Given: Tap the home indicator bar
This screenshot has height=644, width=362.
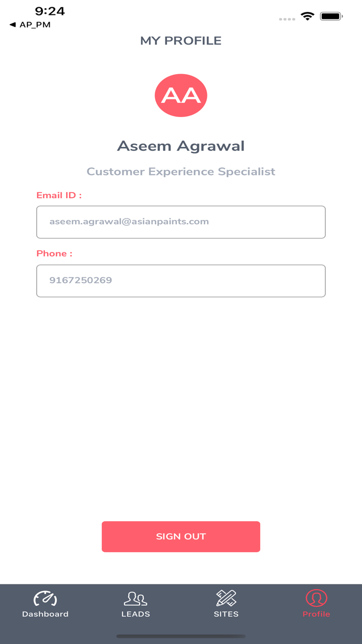Looking at the screenshot, I should tap(181, 634).
